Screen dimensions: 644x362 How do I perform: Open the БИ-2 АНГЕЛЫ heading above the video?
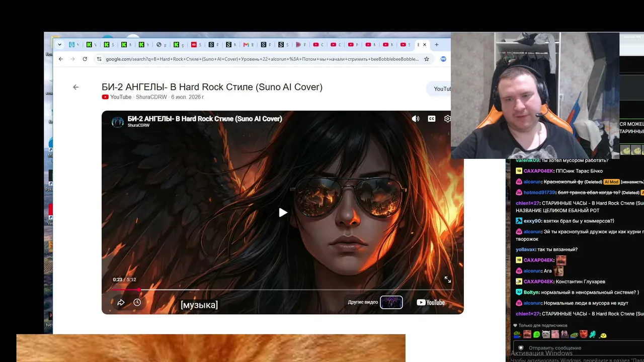(212, 87)
